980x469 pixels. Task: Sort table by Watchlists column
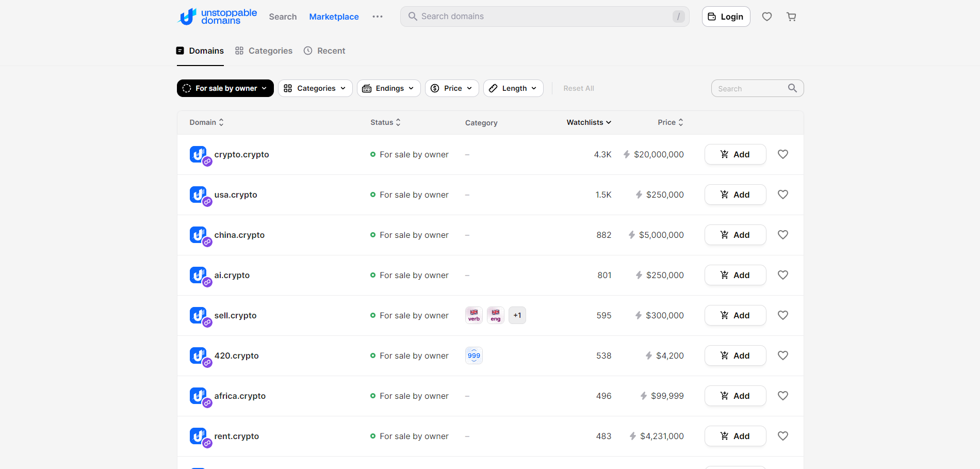coord(589,122)
